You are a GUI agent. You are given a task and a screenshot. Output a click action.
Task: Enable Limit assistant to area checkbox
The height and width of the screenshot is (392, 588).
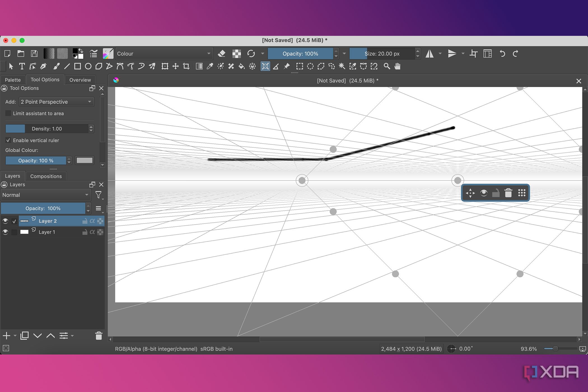8,113
